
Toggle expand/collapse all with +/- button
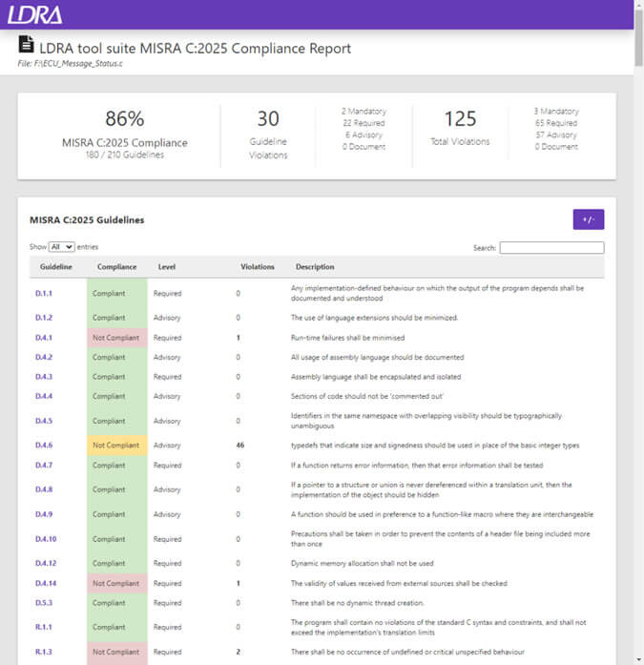pyautogui.click(x=589, y=219)
